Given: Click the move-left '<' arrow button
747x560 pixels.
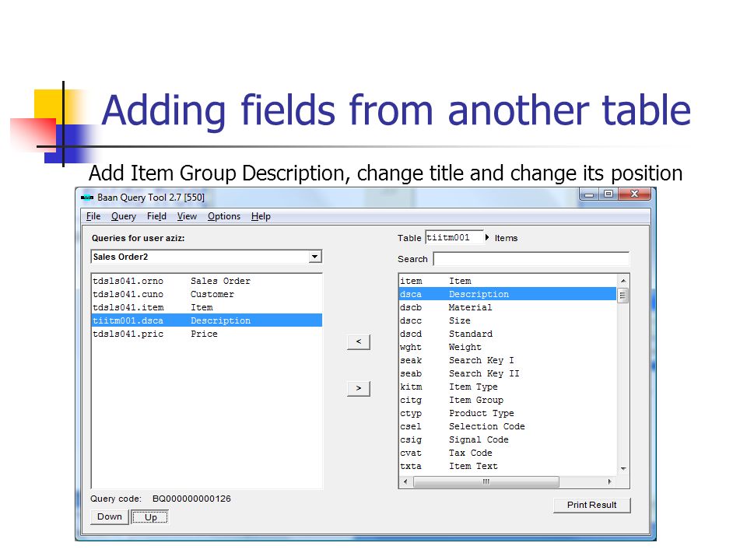Looking at the screenshot, I should pos(358,342).
